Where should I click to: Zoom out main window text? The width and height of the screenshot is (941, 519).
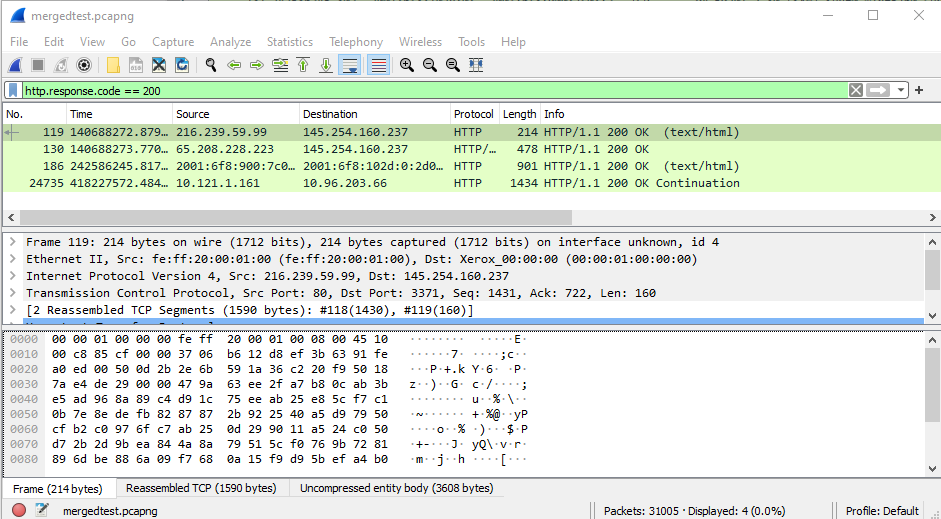pos(430,65)
